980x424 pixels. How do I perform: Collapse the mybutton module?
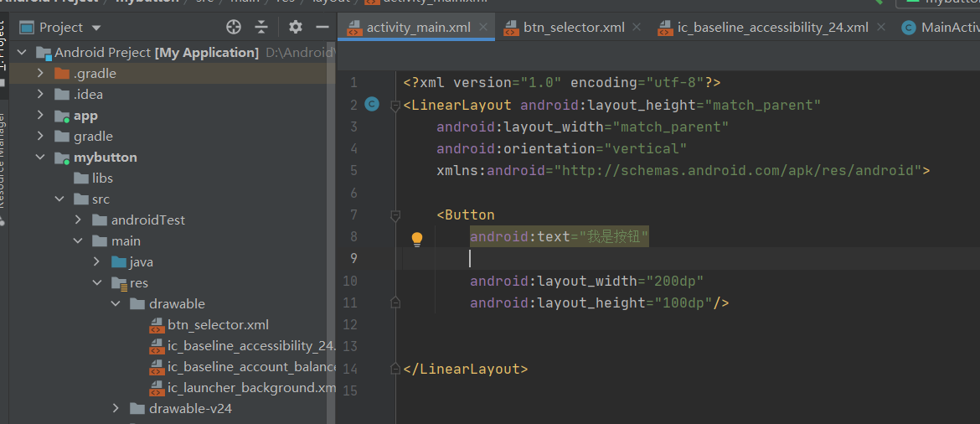(41, 157)
